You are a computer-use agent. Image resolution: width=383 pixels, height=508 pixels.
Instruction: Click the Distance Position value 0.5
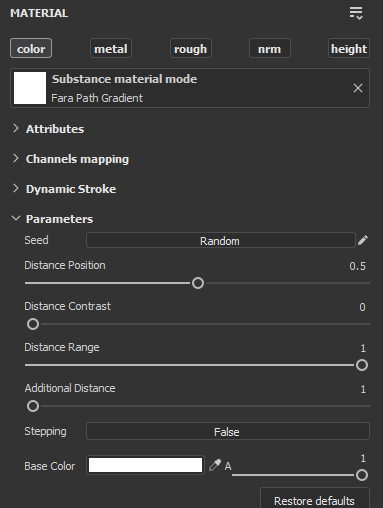click(x=357, y=266)
